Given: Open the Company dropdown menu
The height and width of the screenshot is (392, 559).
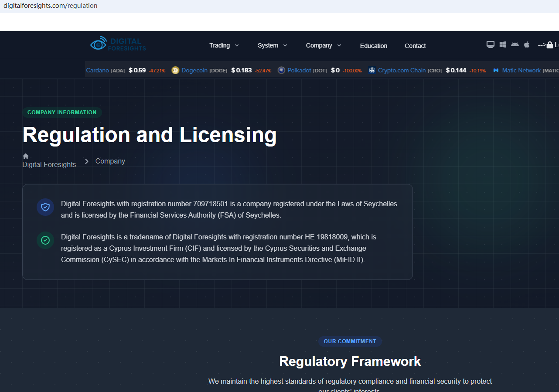Looking at the screenshot, I should pyautogui.click(x=324, y=45).
